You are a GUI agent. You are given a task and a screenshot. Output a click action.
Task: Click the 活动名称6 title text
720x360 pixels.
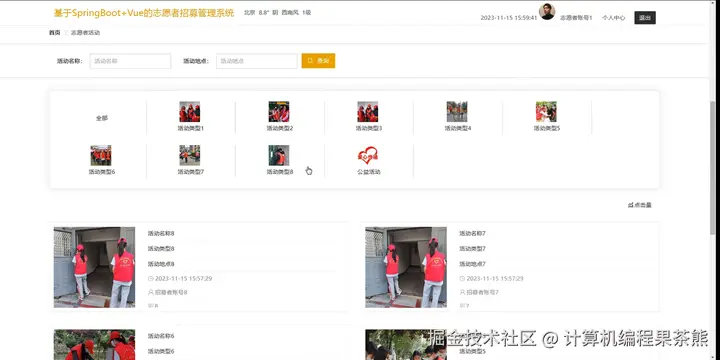(161, 336)
